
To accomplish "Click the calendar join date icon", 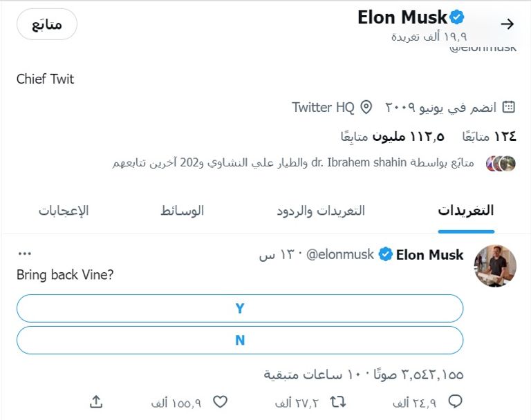I will click(509, 107).
